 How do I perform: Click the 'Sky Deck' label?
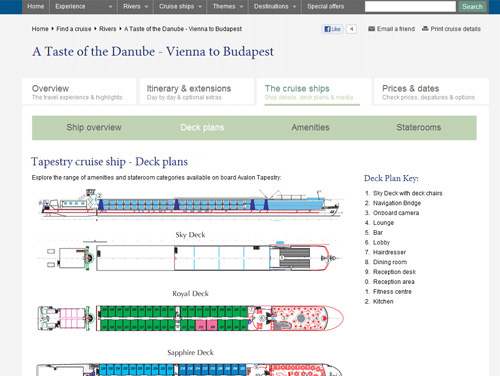(x=190, y=235)
